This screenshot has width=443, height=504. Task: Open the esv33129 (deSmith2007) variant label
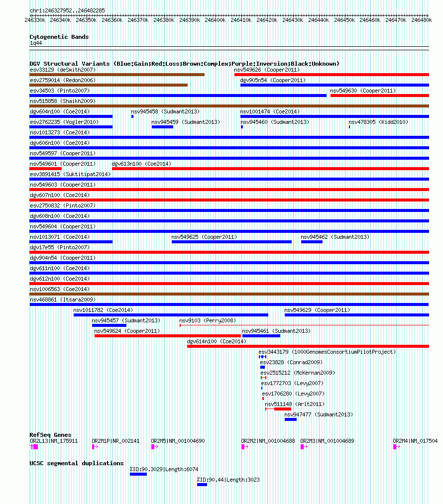(x=63, y=70)
